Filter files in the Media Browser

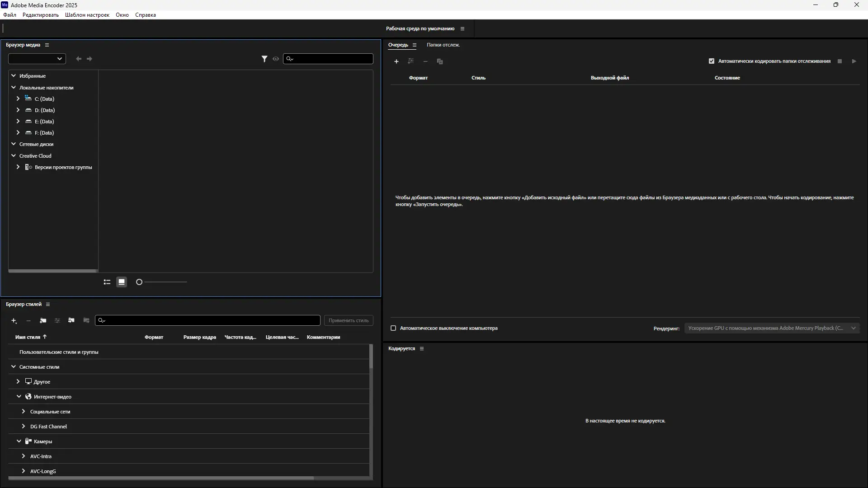264,59
